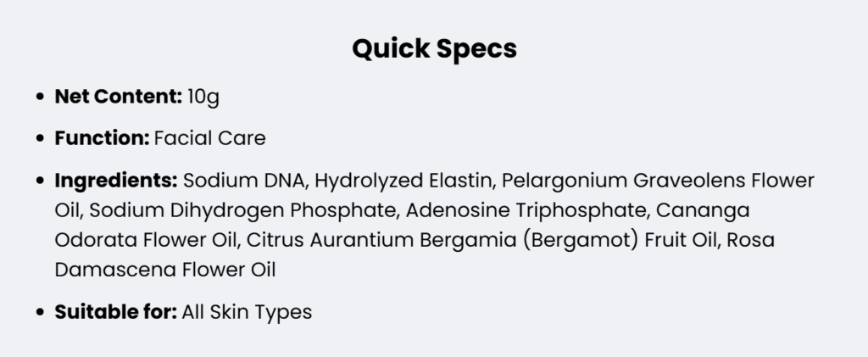Click the bullet before Net Content
The height and width of the screenshot is (357, 868).
tap(39, 97)
